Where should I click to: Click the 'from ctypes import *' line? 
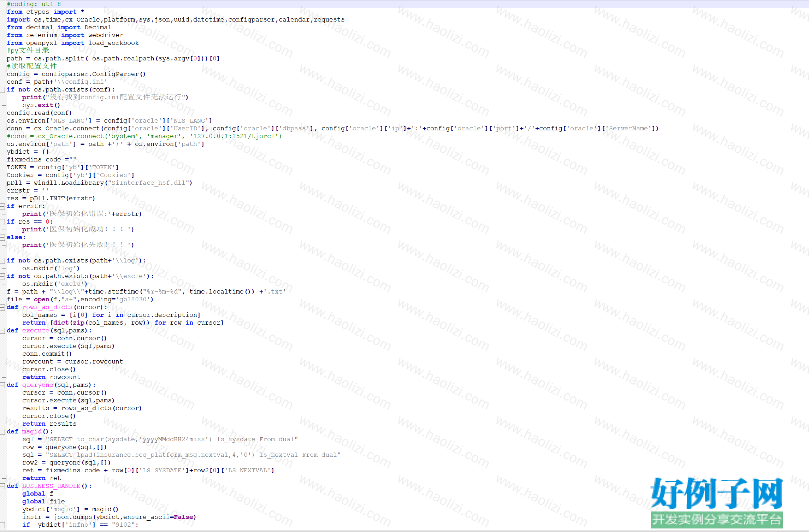tap(46, 12)
